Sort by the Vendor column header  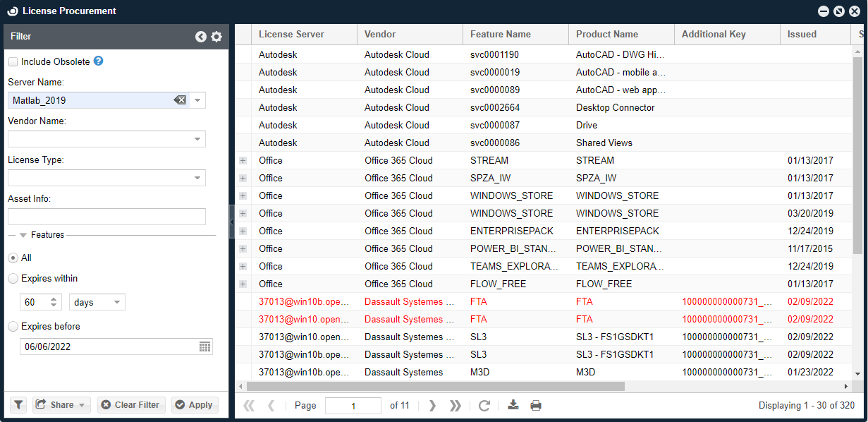380,34
